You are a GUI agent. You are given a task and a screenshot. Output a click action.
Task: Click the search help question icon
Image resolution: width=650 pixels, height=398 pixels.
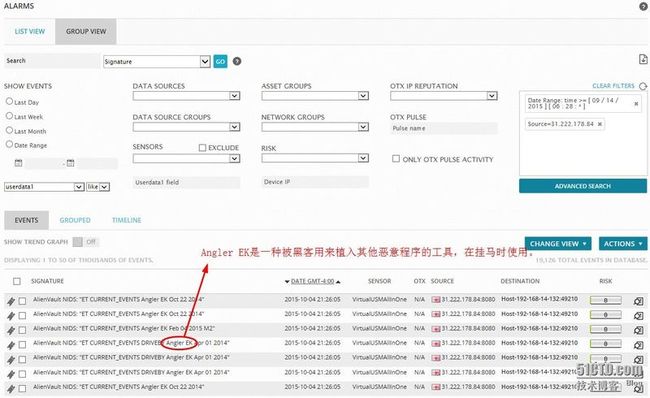(237, 61)
